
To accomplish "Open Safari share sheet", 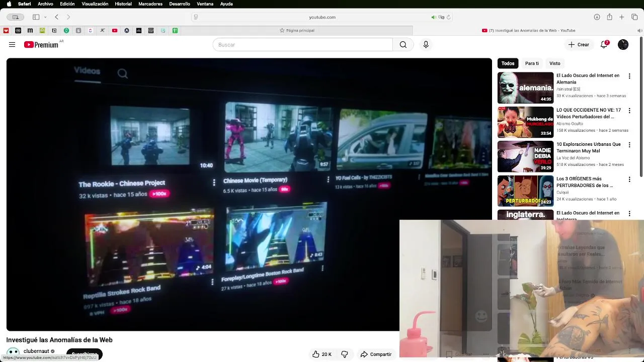I will coord(609,17).
